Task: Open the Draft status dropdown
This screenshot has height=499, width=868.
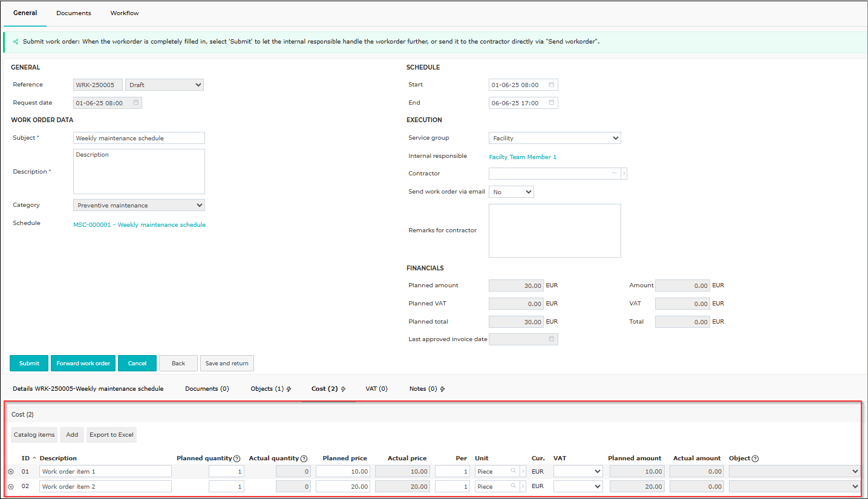Action: 165,85
